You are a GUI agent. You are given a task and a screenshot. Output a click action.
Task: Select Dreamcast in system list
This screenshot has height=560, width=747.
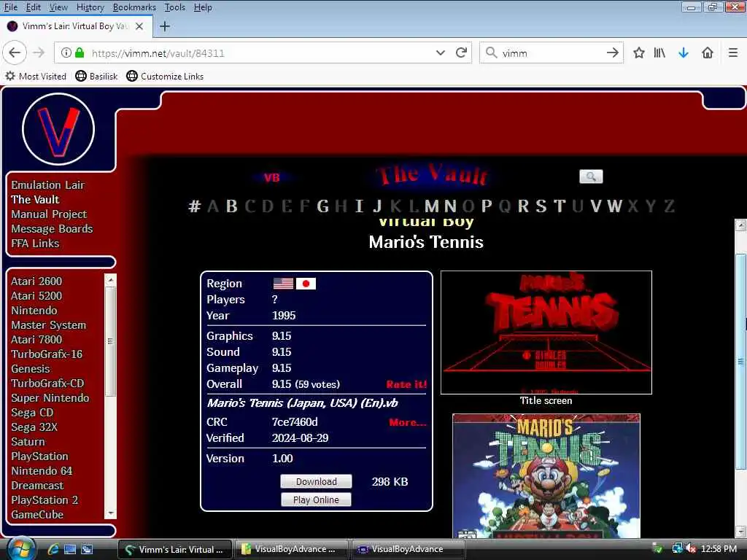pyautogui.click(x=37, y=485)
